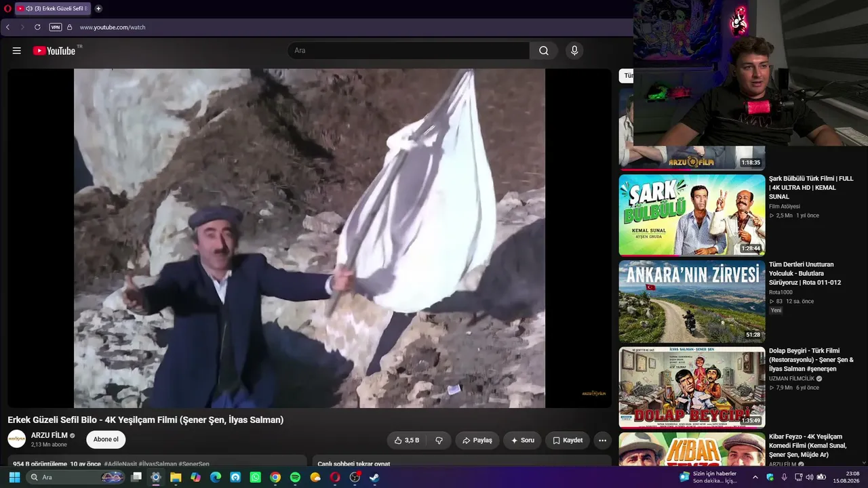Save the video with Kaydet
This screenshot has height=488, width=868.
568,441
